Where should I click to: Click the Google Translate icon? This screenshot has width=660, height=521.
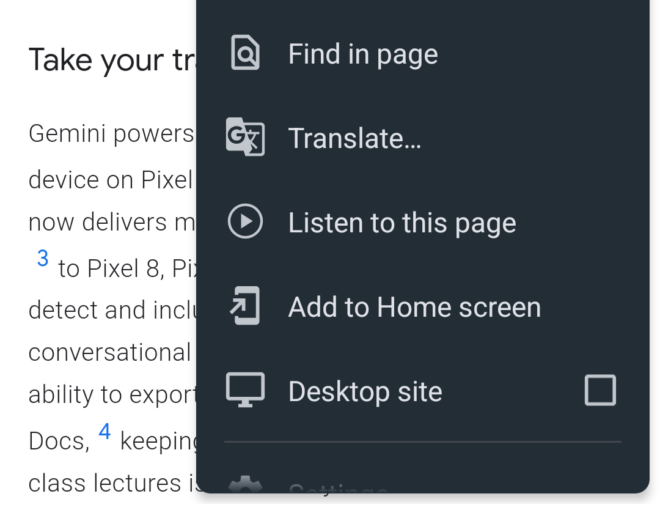click(x=245, y=138)
